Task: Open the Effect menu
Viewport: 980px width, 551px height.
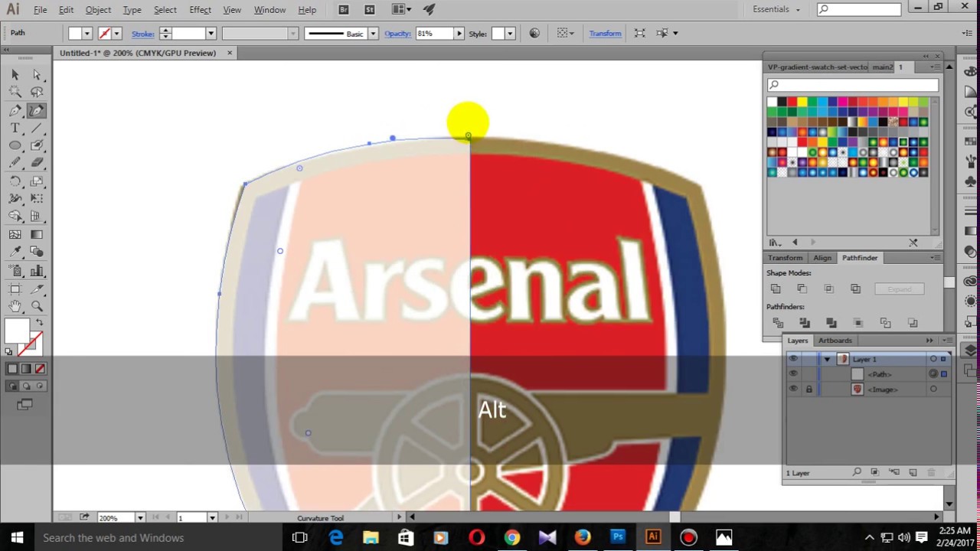Action: (200, 9)
